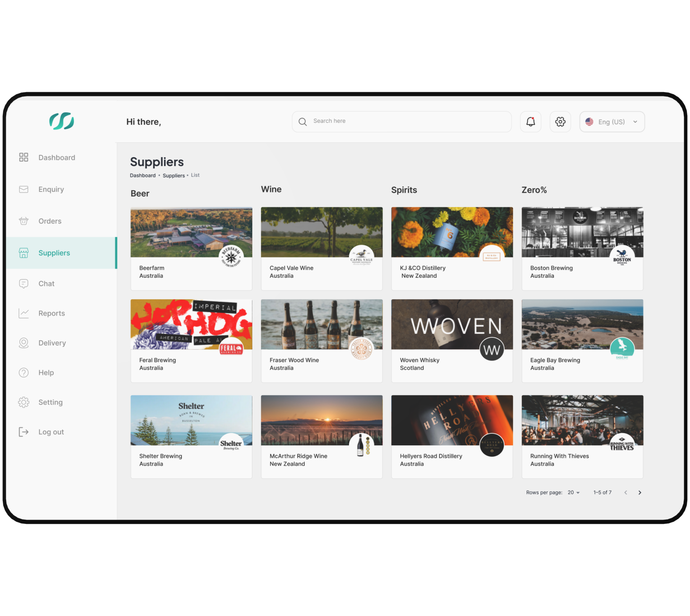Open the Eng (US) language dropdown
Screen dimensions: 690x616
click(x=612, y=121)
